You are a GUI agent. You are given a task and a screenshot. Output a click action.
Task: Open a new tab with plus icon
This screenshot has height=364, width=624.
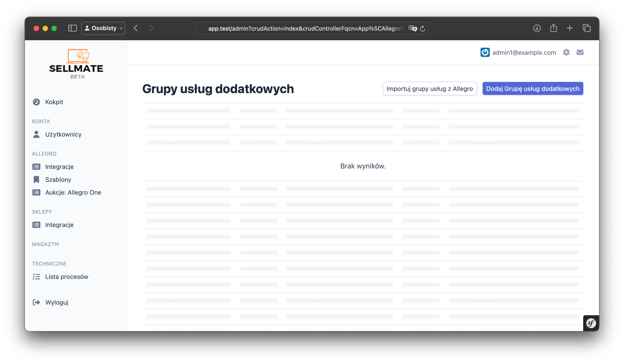point(570,28)
